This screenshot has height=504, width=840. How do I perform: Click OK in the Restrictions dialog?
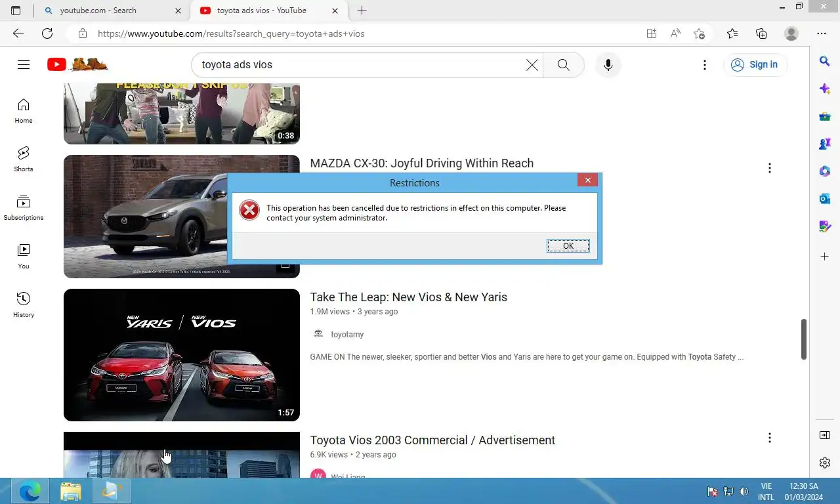[x=568, y=245]
